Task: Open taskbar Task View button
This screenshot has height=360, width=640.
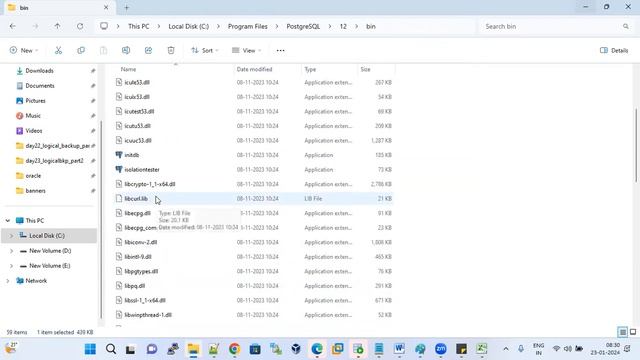Action: [x=131, y=349]
